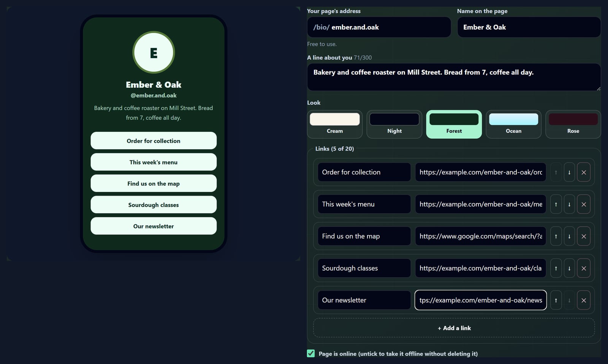Open 'Sourdough classes' preview button
This screenshot has height=364, width=608.
154,204
